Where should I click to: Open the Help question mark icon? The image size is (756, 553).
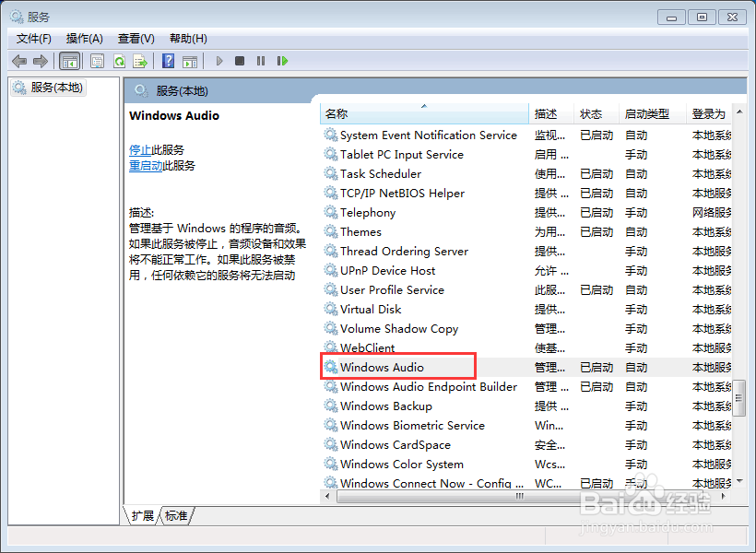click(x=169, y=61)
